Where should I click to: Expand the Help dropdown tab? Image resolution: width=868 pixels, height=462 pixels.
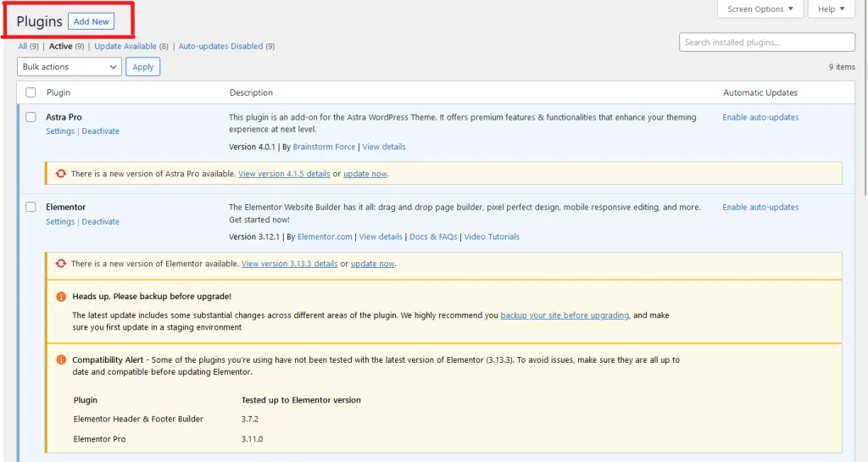tap(831, 8)
